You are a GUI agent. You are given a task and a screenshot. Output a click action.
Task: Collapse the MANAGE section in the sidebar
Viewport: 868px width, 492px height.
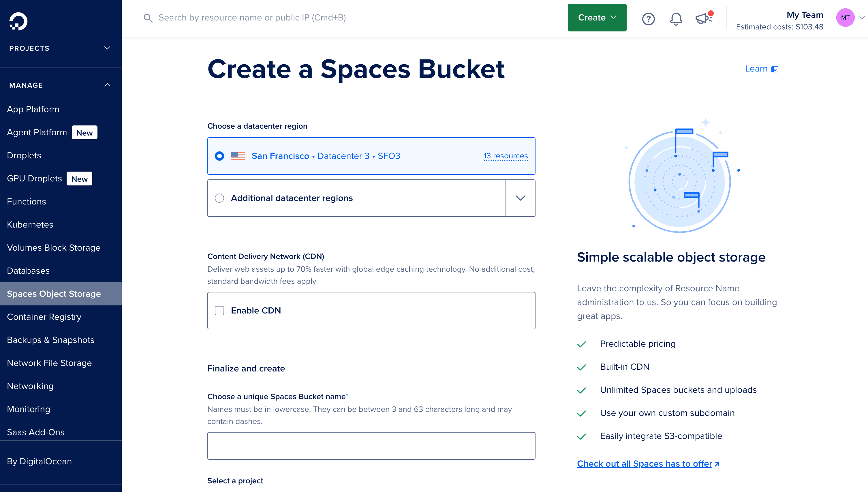108,84
